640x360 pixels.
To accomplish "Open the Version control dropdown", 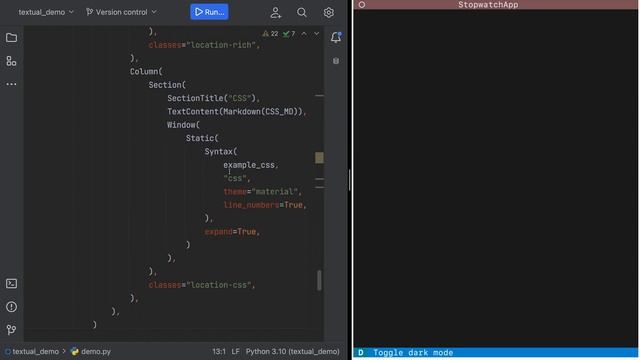I will coord(121,12).
